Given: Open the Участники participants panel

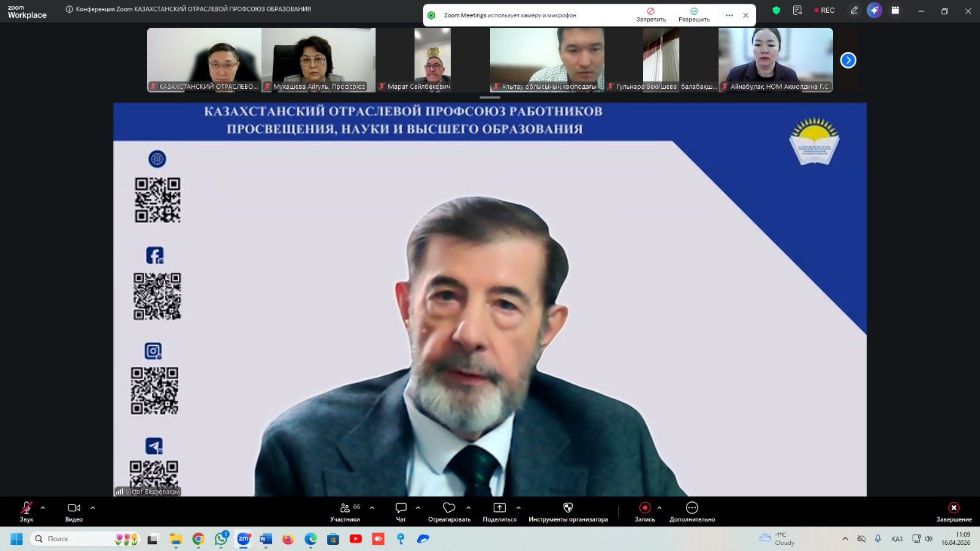Looking at the screenshot, I should pos(345,511).
